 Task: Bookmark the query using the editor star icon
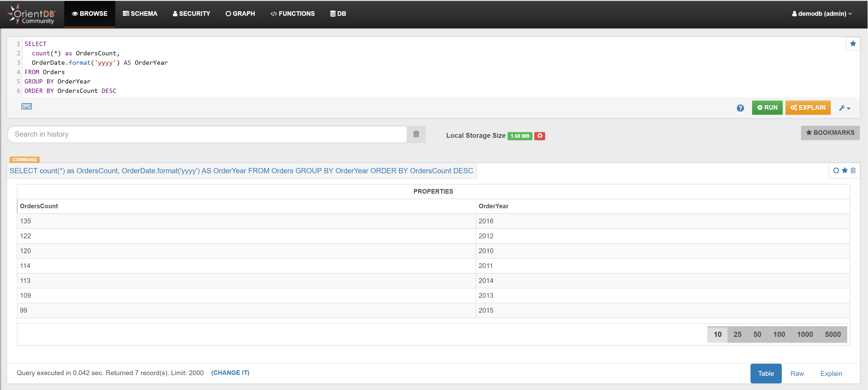coord(853,44)
